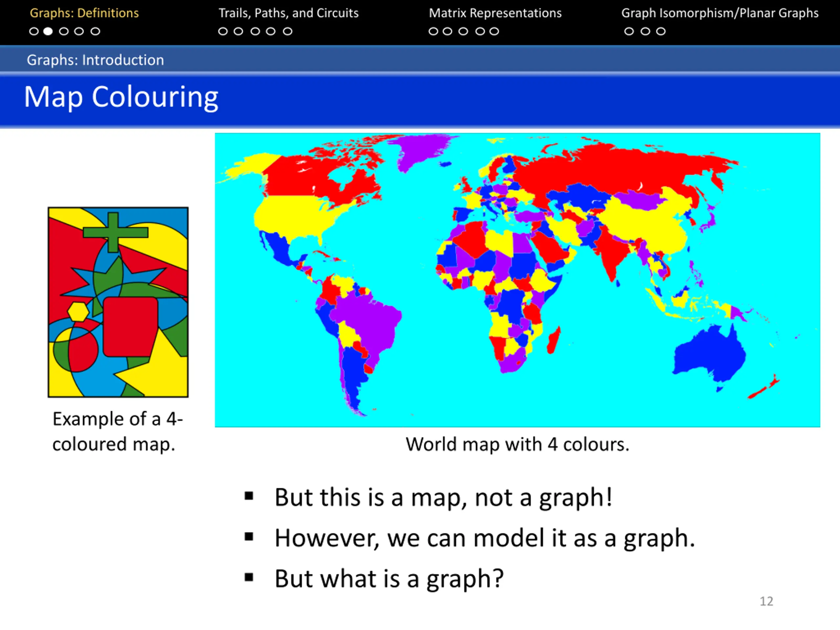Image resolution: width=840 pixels, height=630 pixels.
Task: Click the 4-coloured abstract map image
Action: 118,302
